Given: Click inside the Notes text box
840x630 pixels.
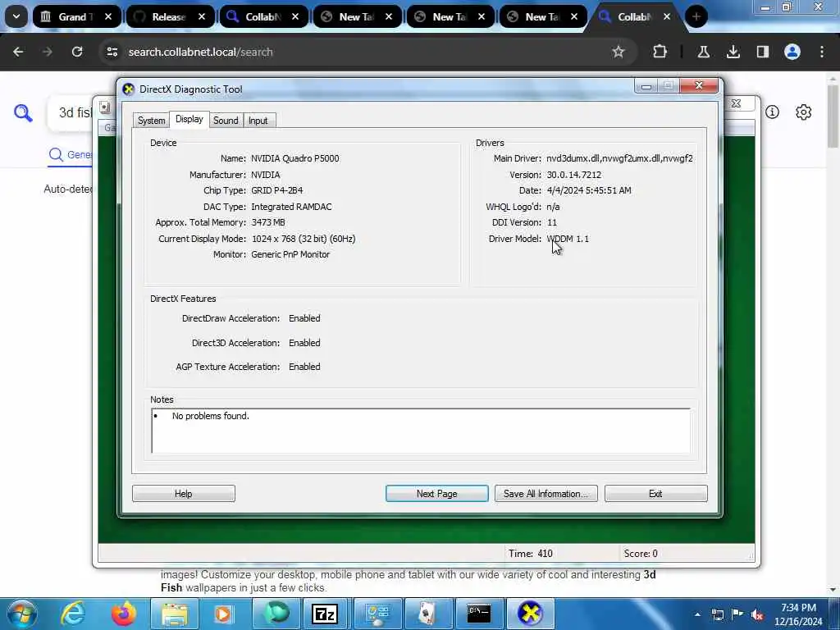Looking at the screenshot, I should 421,431.
